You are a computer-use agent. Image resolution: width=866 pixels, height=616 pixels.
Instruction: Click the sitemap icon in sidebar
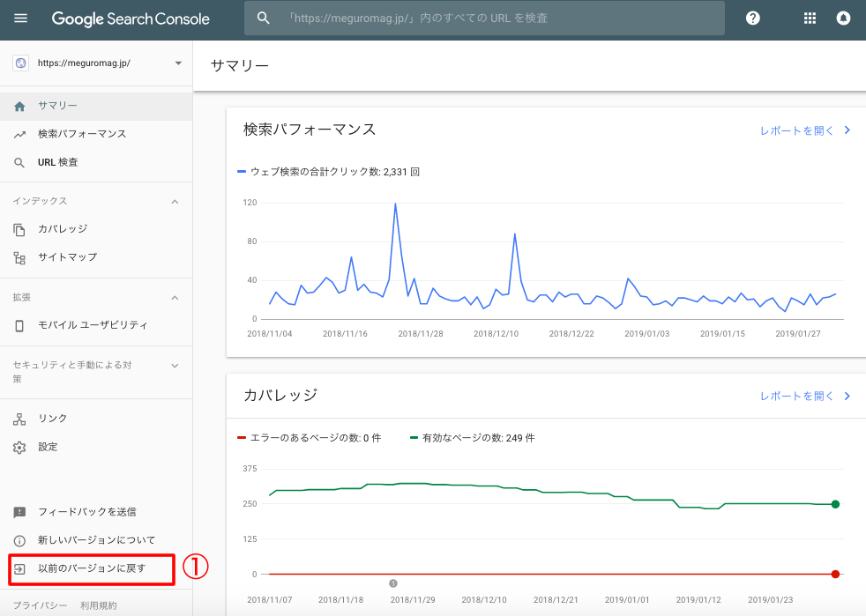[x=19, y=257]
